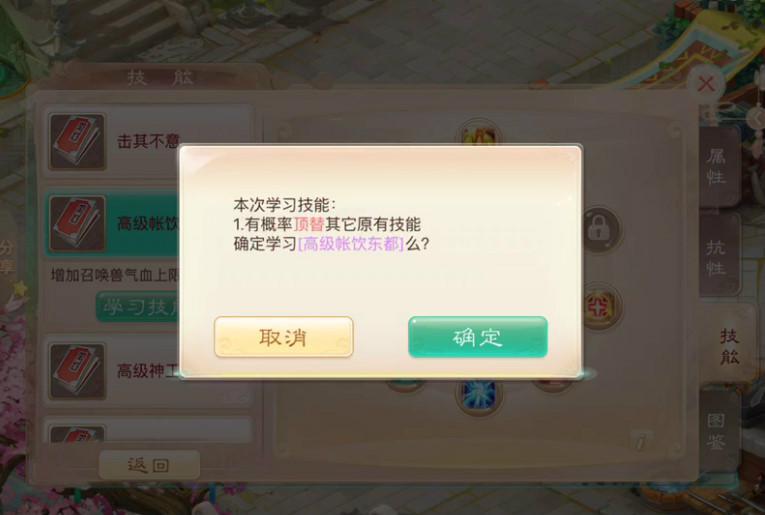Click the green 学习技能 button
This screenshot has width=765, height=515.
pos(138,307)
